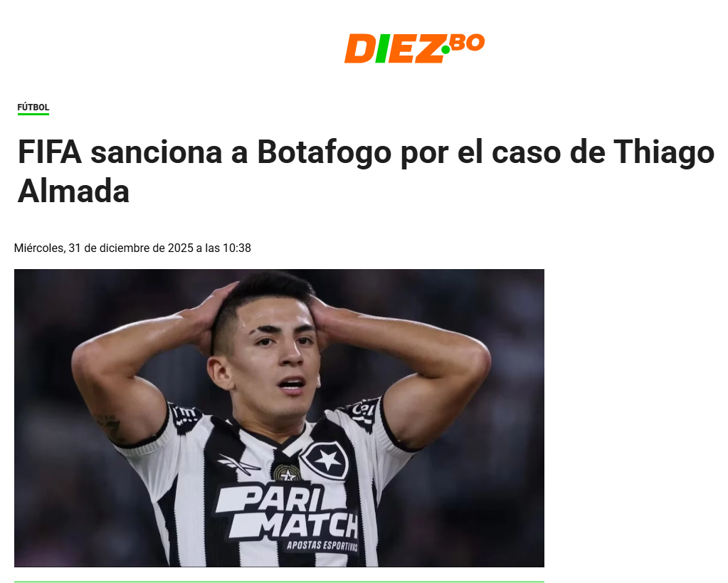This screenshot has height=583, width=728.
Task: Click Almada on the headline's second line
Action: point(73,191)
